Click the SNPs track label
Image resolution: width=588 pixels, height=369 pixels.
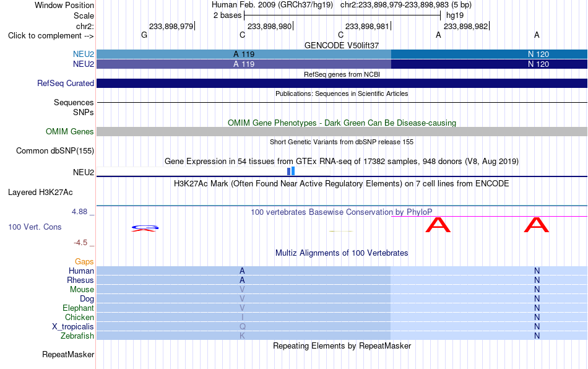(x=84, y=112)
